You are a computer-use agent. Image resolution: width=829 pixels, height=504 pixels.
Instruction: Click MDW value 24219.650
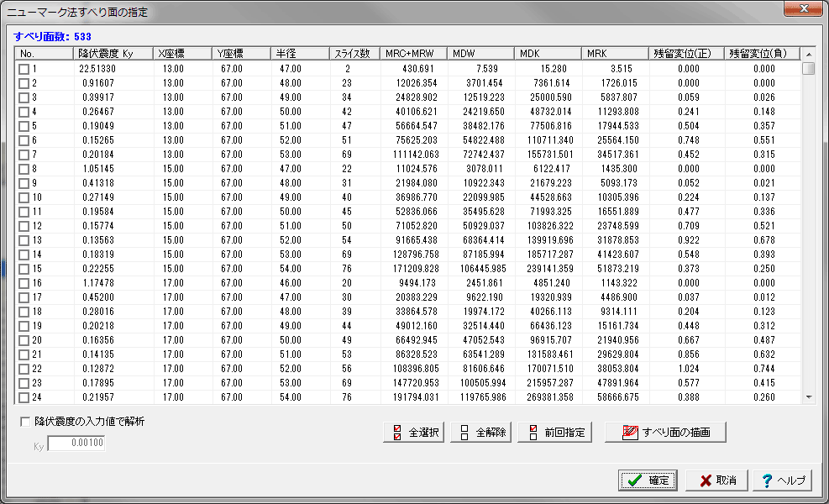484,112
